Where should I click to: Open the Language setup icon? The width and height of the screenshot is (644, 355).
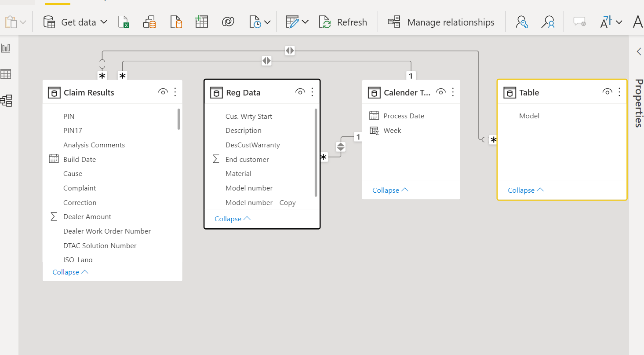606,22
